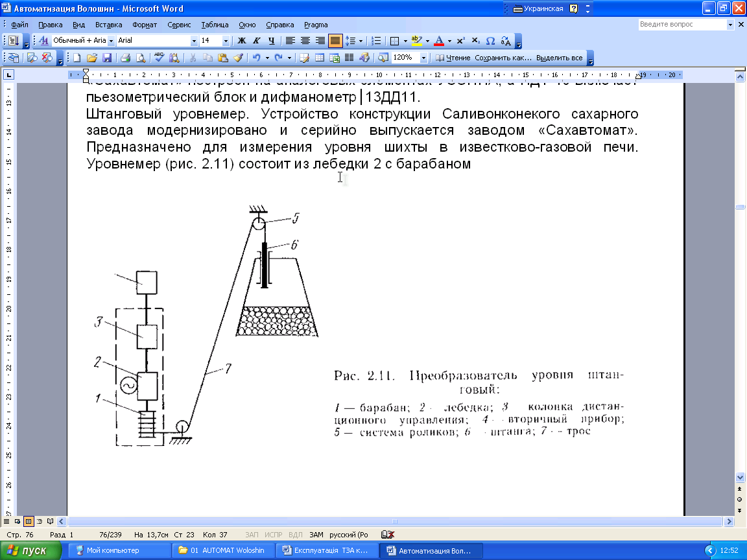Image resolution: width=747 pixels, height=560 pixels.
Task: Switch to Print Layout view icon
Action: click(x=29, y=521)
